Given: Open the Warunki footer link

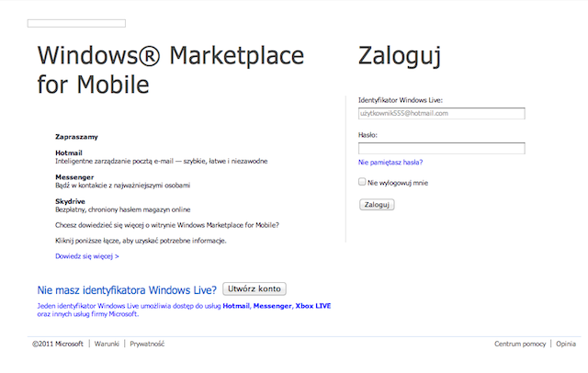Looking at the screenshot, I should (107, 344).
